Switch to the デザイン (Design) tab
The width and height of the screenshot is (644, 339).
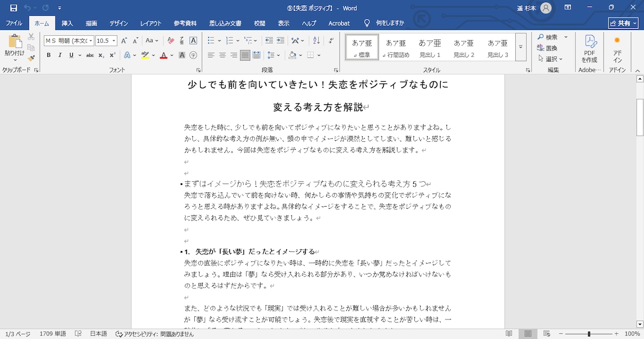pyautogui.click(x=119, y=23)
